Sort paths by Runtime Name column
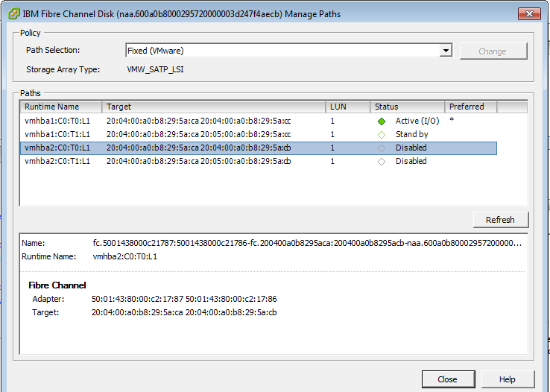The image size is (550, 392). 60,107
